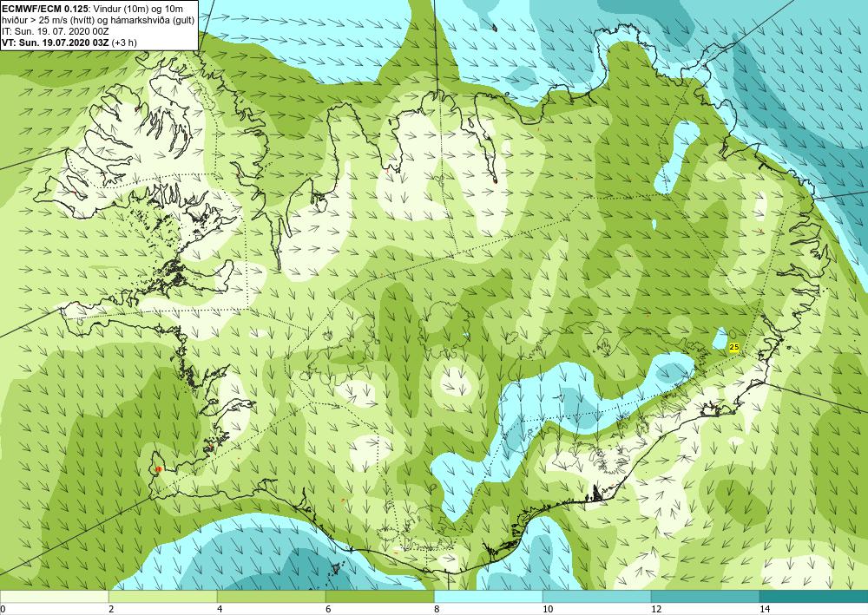
Task: Click legend scale label '10'
Action: [548, 609]
